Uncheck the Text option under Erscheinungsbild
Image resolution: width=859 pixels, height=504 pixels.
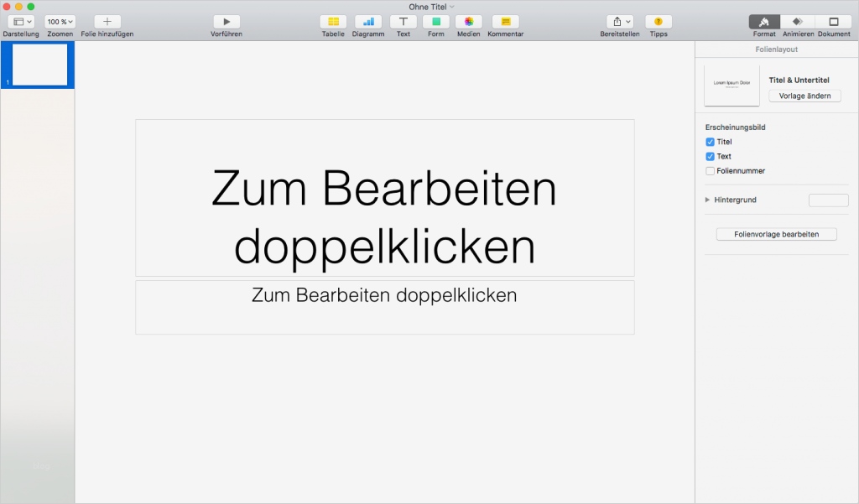710,156
